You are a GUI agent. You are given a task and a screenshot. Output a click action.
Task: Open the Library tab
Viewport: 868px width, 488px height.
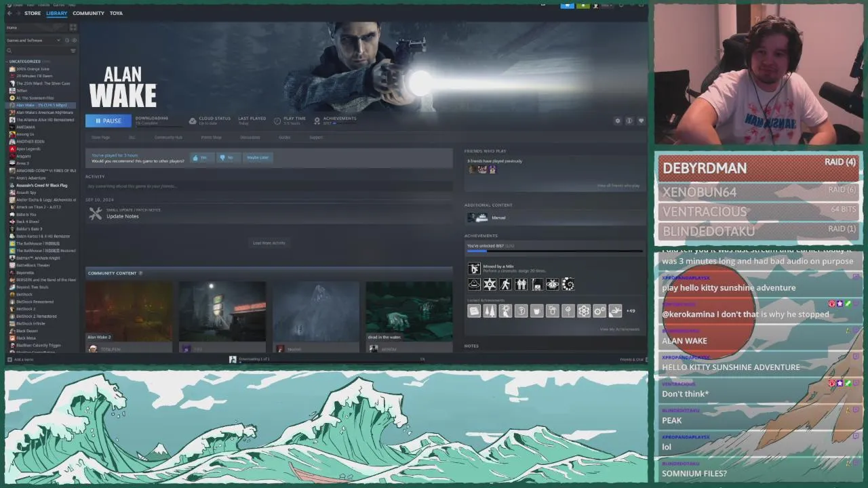57,13
